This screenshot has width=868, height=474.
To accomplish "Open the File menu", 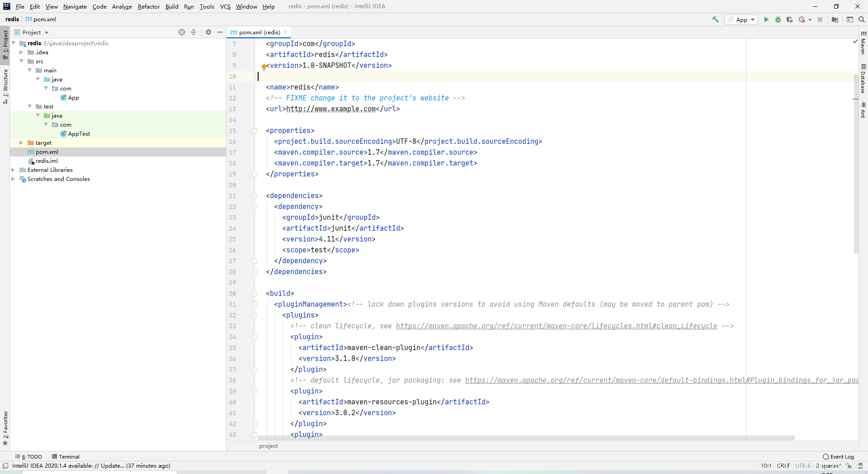I will (20, 6).
